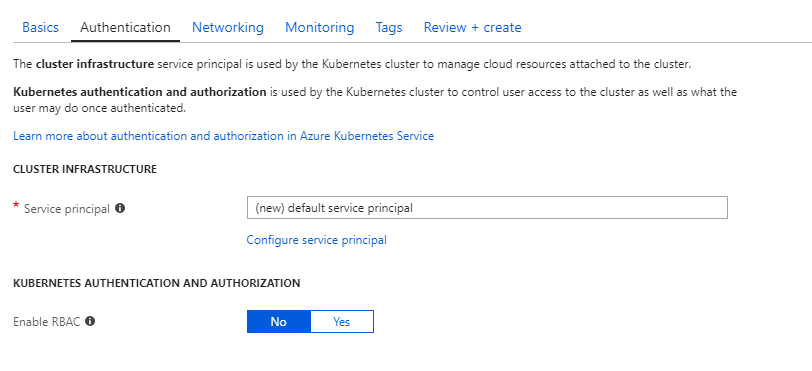The image size is (812, 371).
Task: Click the red required asterisk
Action: (16, 207)
